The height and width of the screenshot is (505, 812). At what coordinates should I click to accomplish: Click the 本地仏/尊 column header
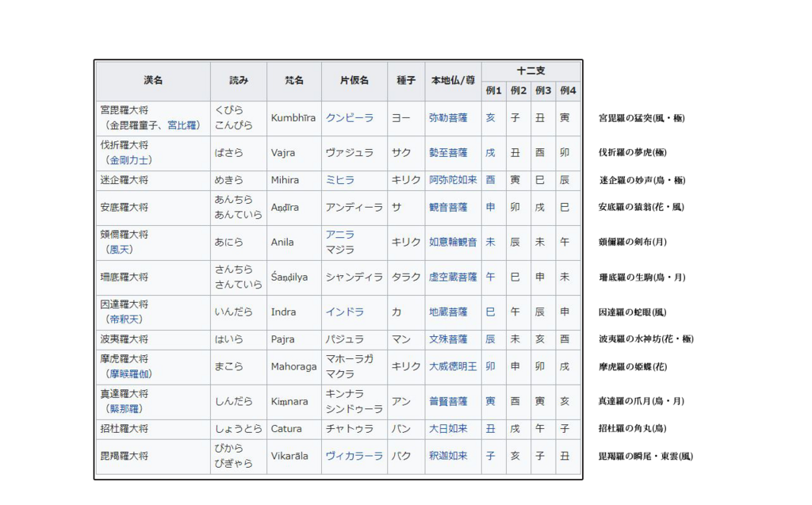point(453,81)
